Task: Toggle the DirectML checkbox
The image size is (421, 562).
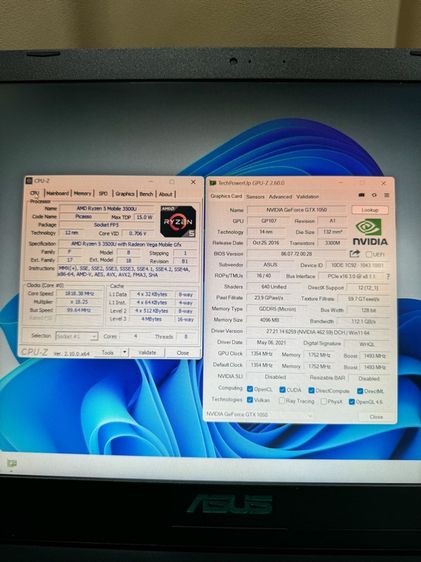Action: tap(360, 391)
